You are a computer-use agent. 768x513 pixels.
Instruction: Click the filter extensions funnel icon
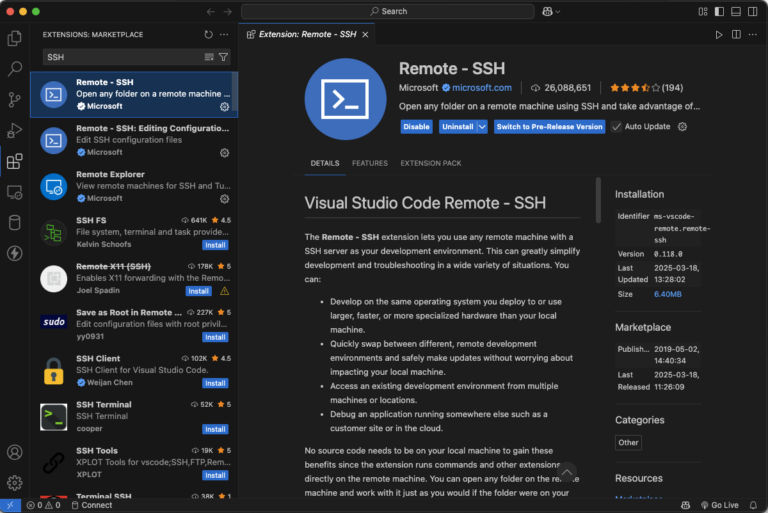point(223,57)
